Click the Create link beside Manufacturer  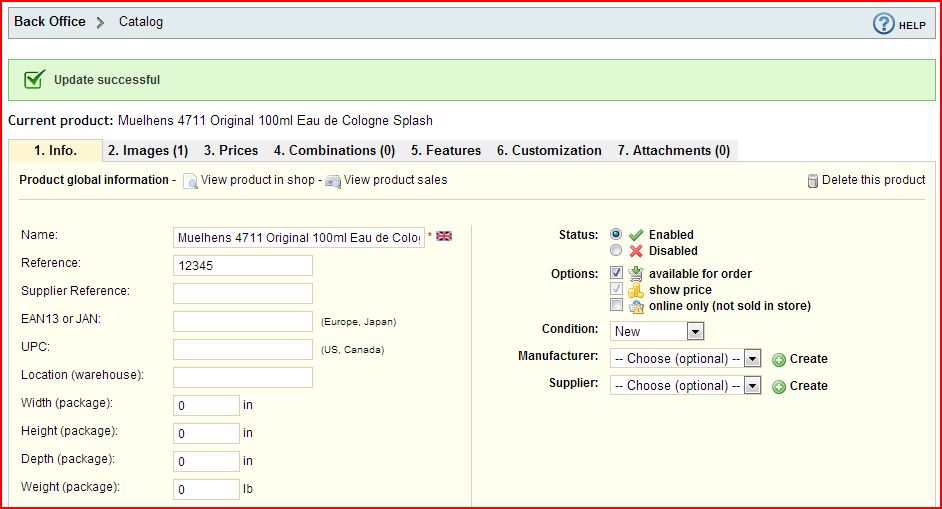pyautogui.click(x=809, y=359)
